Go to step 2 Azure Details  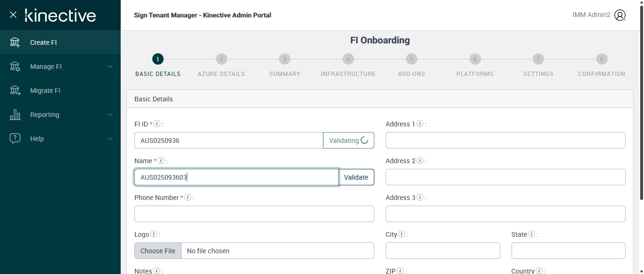(221, 59)
